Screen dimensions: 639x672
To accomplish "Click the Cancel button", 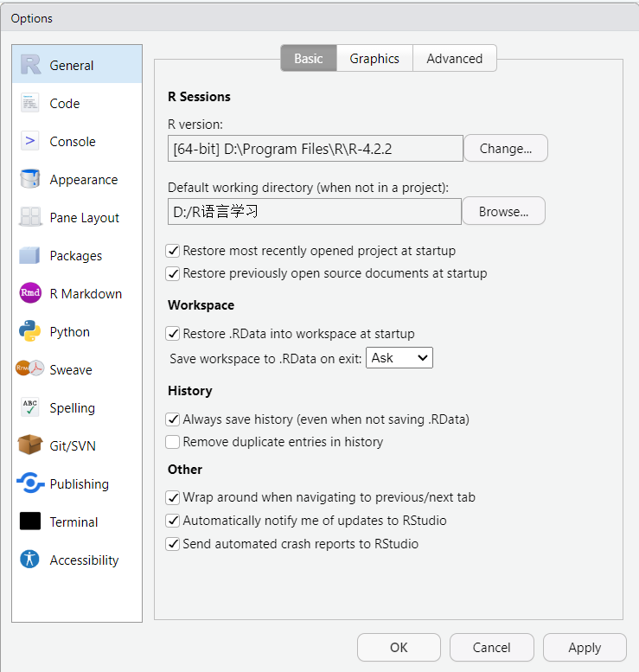I will pos(491,647).
